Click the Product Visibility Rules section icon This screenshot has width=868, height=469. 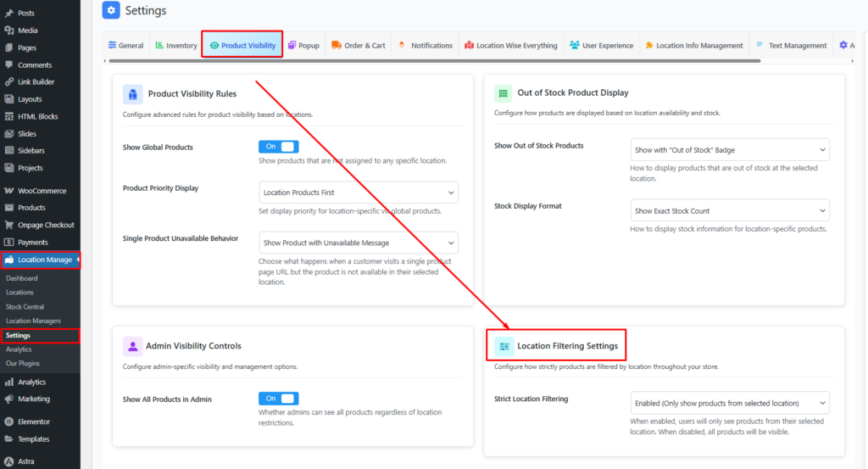132,94
